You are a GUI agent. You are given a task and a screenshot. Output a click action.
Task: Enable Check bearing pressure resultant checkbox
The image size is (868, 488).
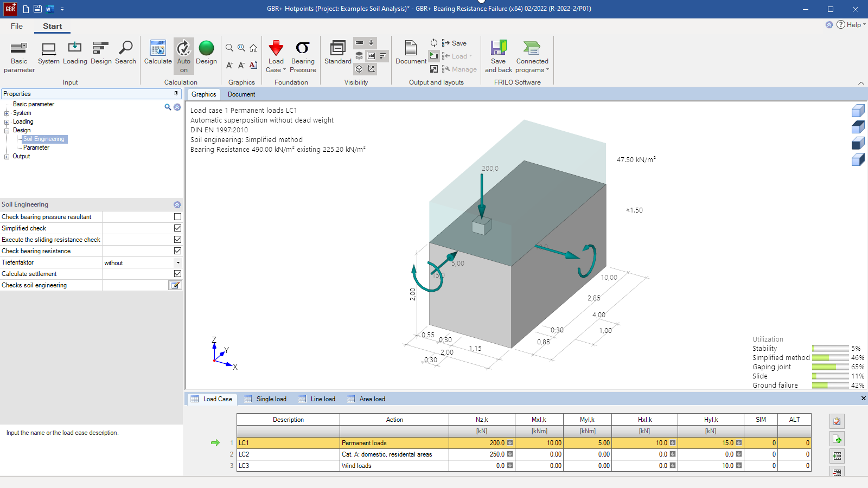pyautogui.click(x=177, y=217)
